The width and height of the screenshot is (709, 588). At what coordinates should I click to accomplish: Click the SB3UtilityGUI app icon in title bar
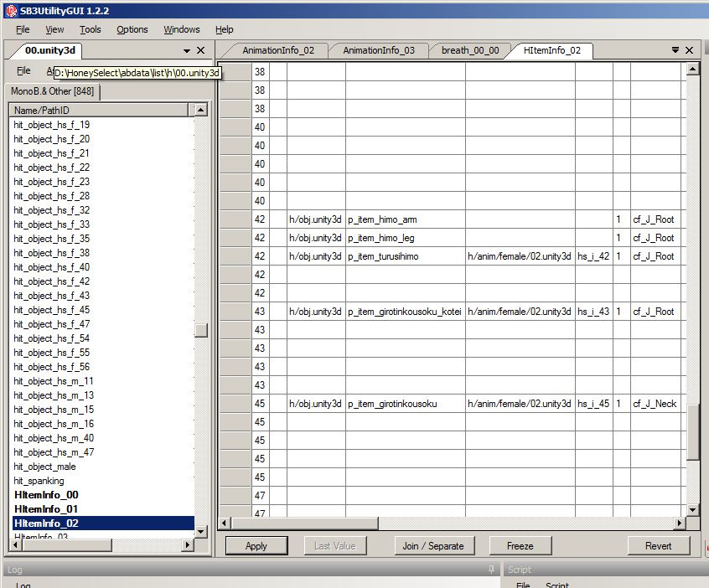tap(9, 10)
